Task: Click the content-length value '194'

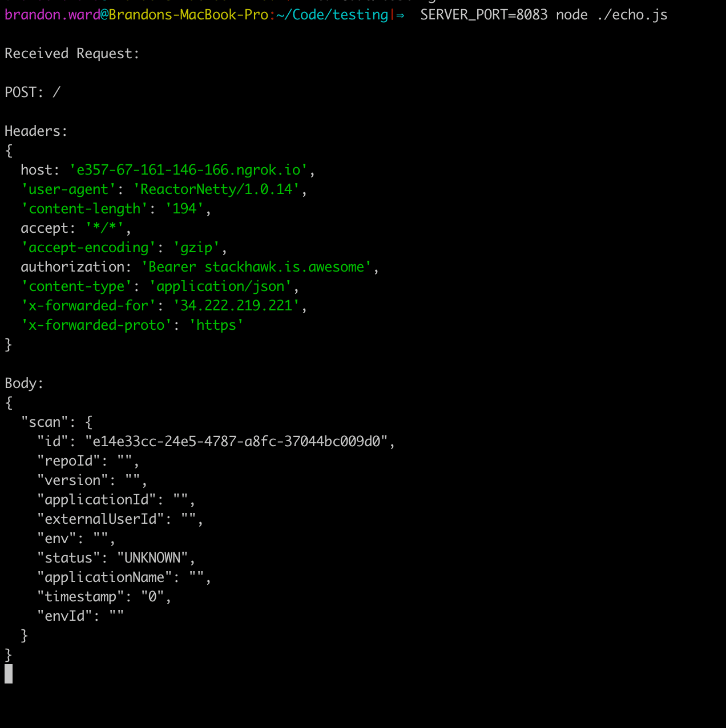Action: [x=184, y=209]
